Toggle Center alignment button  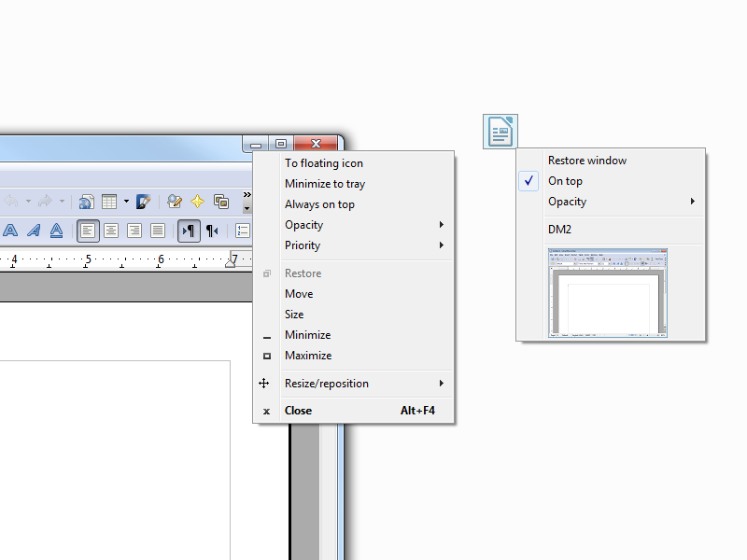click(x=111, y=231)
